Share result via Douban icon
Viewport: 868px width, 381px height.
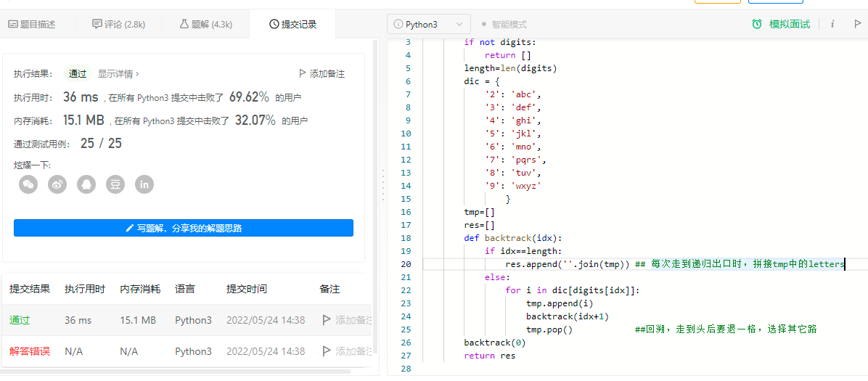[115, 185]
